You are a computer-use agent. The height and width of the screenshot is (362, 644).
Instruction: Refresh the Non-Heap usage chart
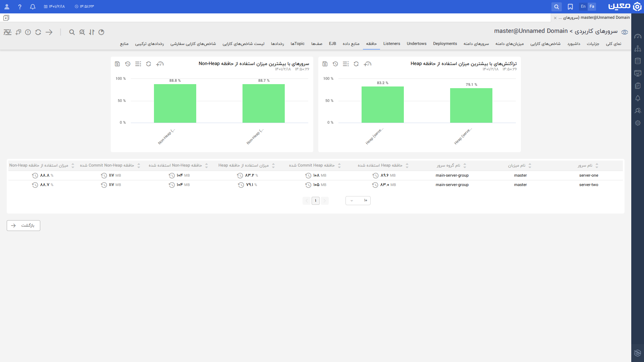click(x=149, y=64)
